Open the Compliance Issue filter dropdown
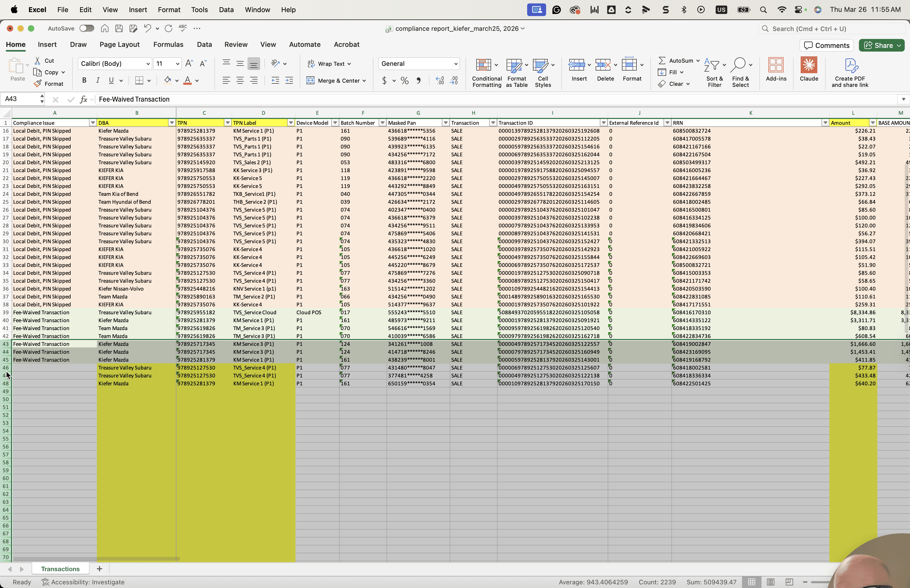The height and width of the screenshot is (588, 910). click(x=92, y=123)
